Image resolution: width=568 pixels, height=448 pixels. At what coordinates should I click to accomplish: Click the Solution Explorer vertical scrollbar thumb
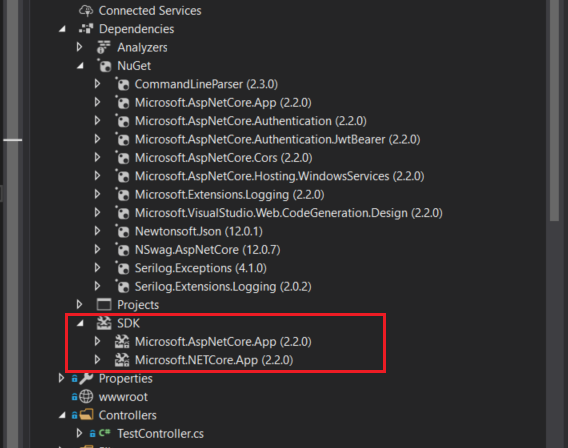pos(554,110)
